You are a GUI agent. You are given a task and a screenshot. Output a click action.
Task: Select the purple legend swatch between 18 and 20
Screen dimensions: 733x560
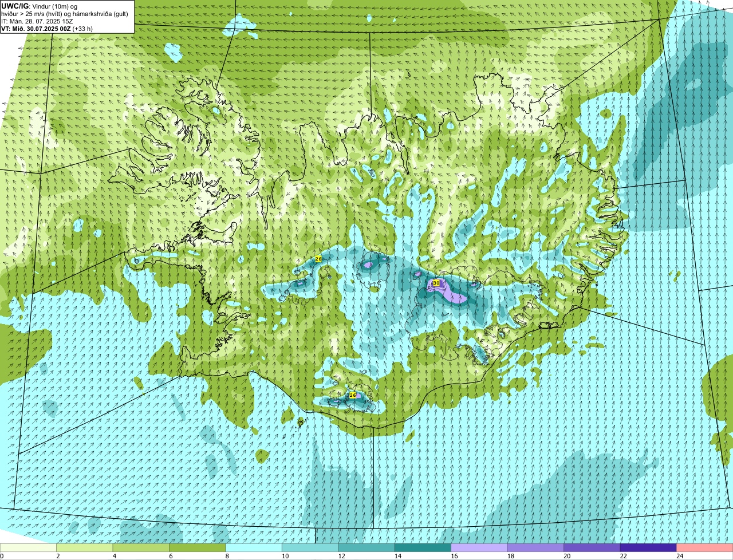click(535, 547)
